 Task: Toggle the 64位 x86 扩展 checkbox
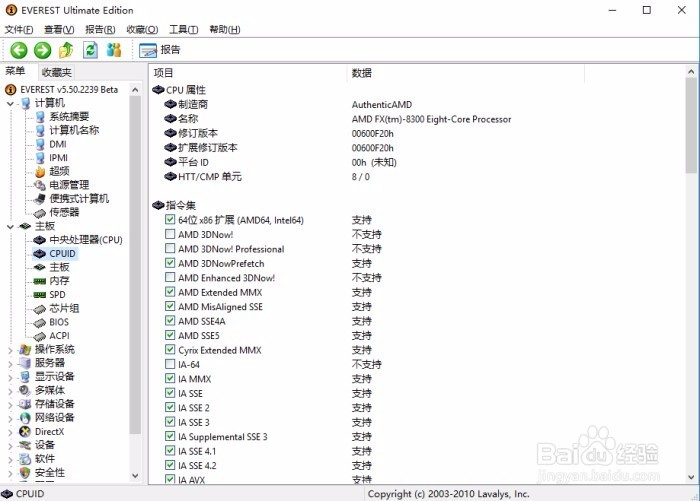click(x=170, y=220)
